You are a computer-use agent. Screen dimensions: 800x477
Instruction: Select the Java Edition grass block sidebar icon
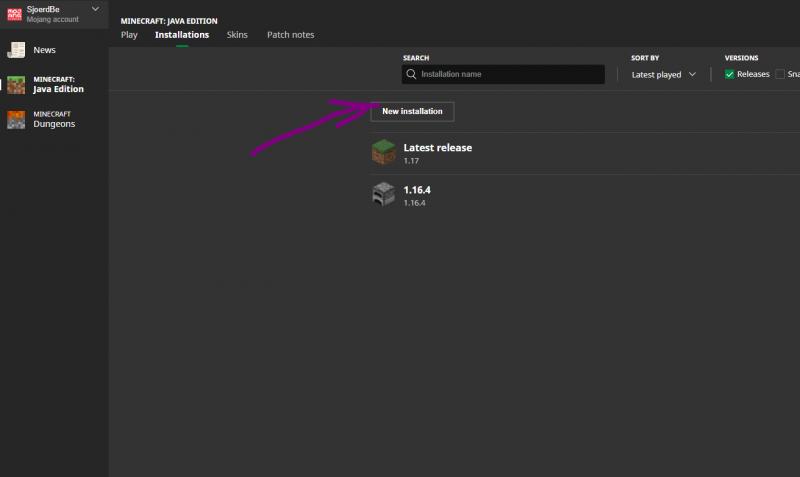tap(17, 85)
